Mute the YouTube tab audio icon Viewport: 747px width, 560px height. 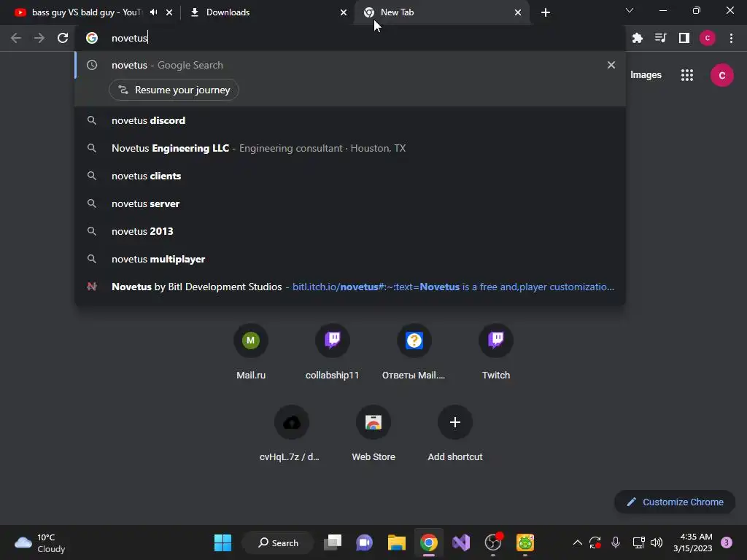[153, 12]
